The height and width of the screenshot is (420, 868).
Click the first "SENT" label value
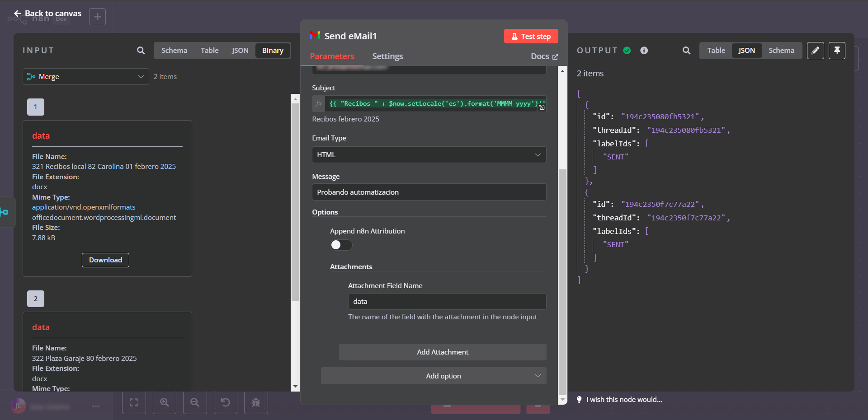[x=616, y=157]
